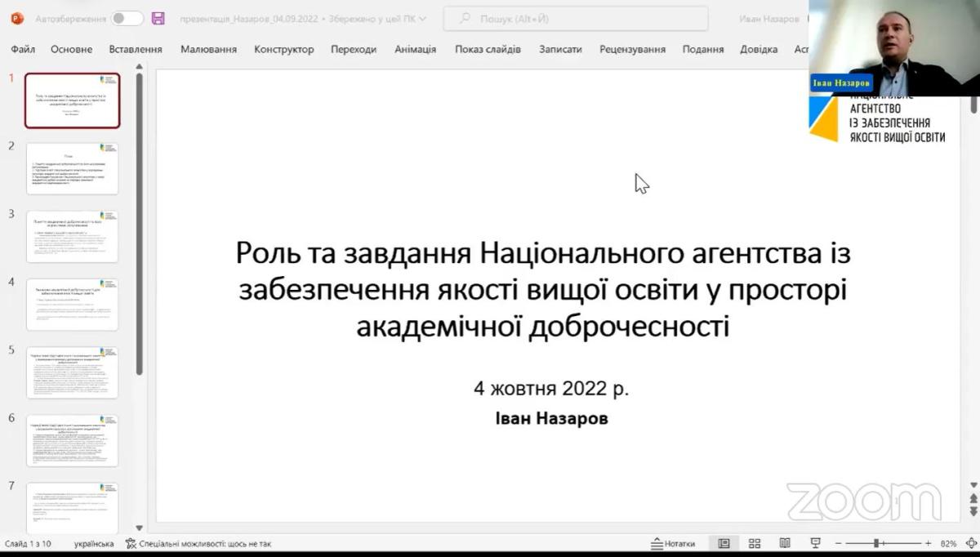
Task: Open the Малювання ribbon tab
Action: click(208, 49)
